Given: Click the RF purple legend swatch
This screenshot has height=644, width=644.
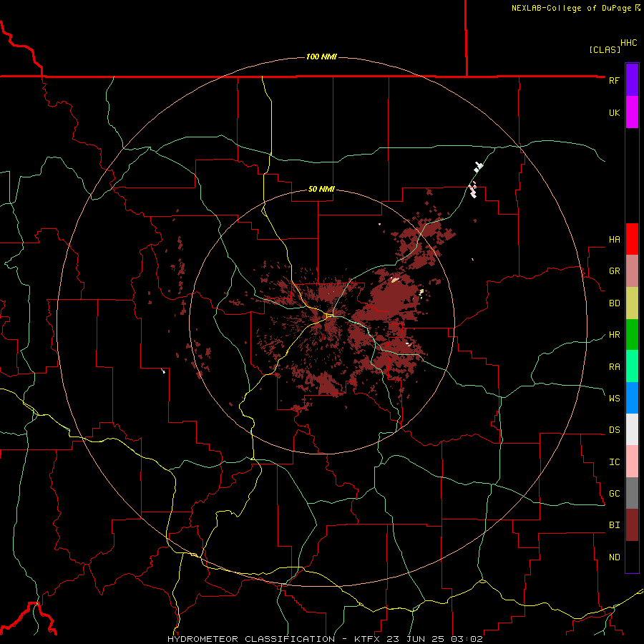Looking at the screenshot, I should pyautogui.click(x=632, y=80).
